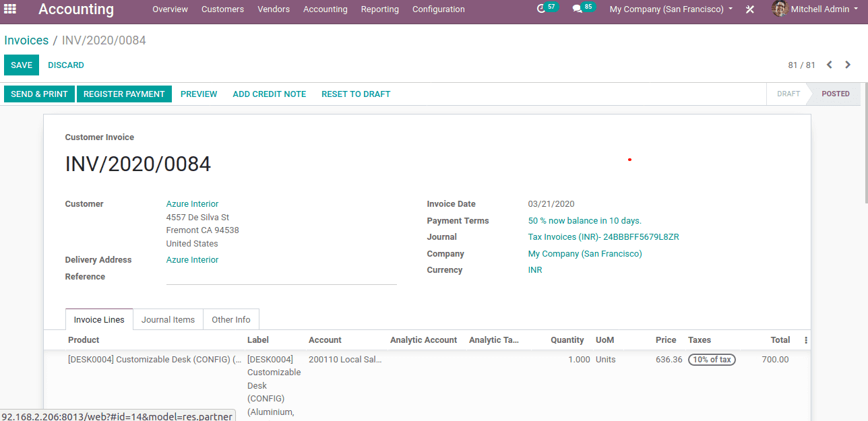The image size is (868, 421).
Task: Sort lines by Taxes column header
Action: [x=700, y=340]
